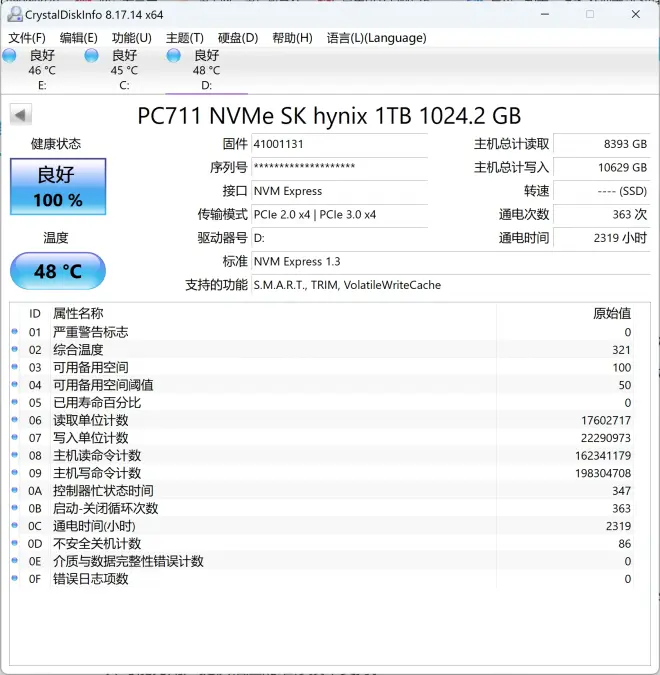Select the 读取单位计数 row name
This screenshot has height=675, width=660.
point(90,420)
